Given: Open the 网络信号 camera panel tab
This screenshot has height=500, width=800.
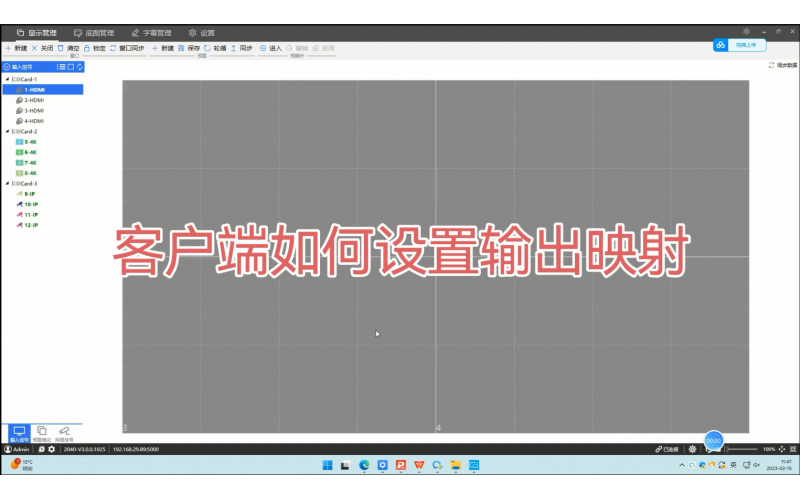Looking at the screenshot, I should tap(64, 434).
